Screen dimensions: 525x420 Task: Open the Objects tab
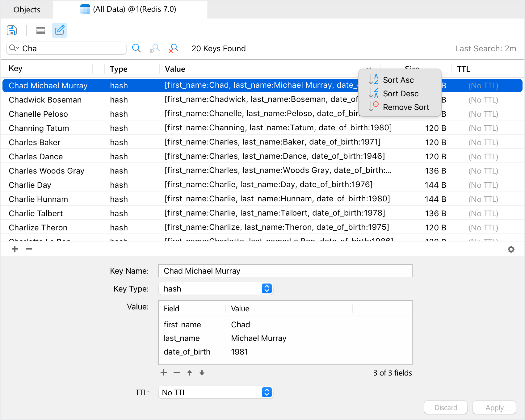pyautogui.click(x=27, y=10)
